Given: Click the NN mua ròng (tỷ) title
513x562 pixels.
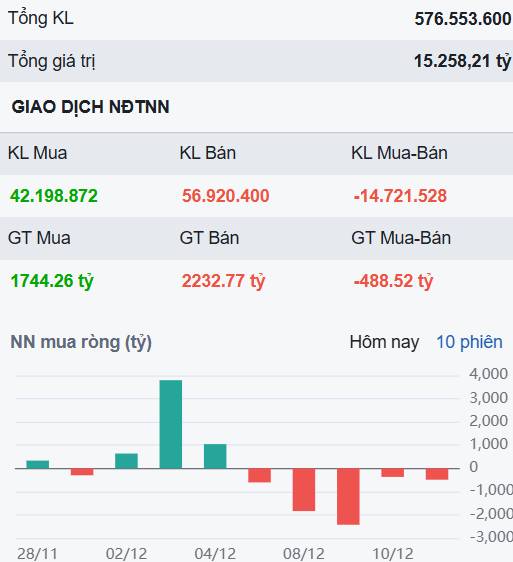Looking at the screenshot, I should [81, 342].
